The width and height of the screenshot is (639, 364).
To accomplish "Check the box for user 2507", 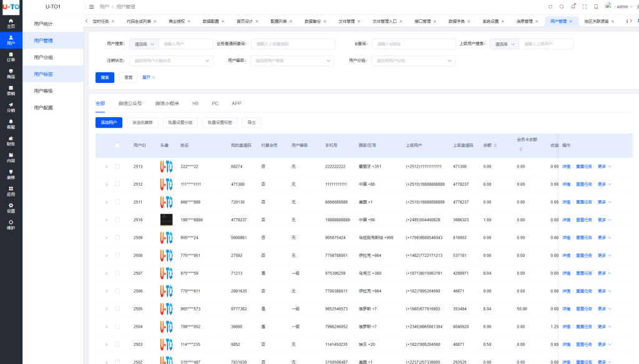I will coord(117,273).
